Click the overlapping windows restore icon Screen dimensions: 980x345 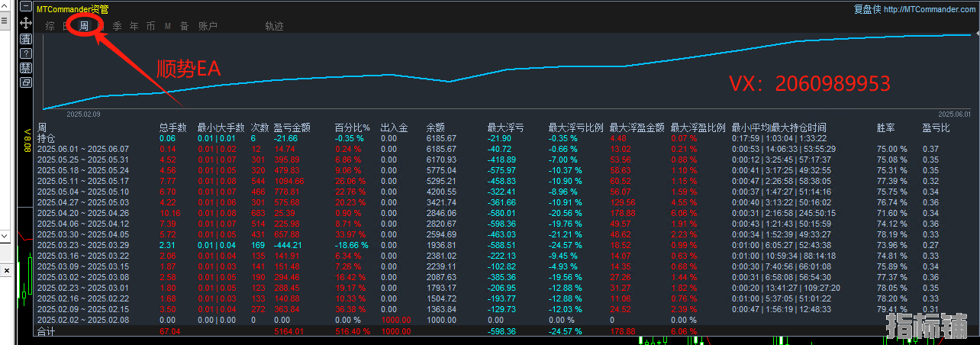click(x=26, y=82)
